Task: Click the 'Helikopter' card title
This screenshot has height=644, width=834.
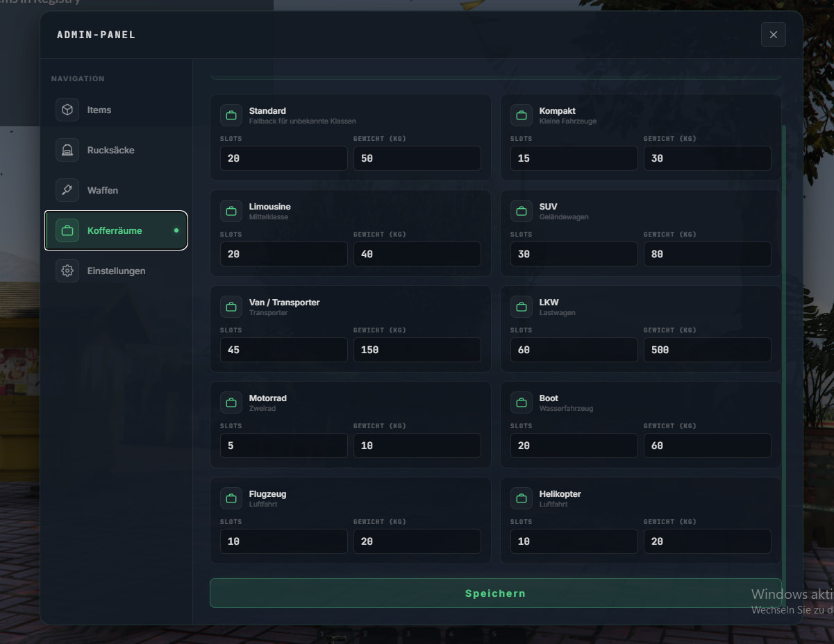Action: 560,494
